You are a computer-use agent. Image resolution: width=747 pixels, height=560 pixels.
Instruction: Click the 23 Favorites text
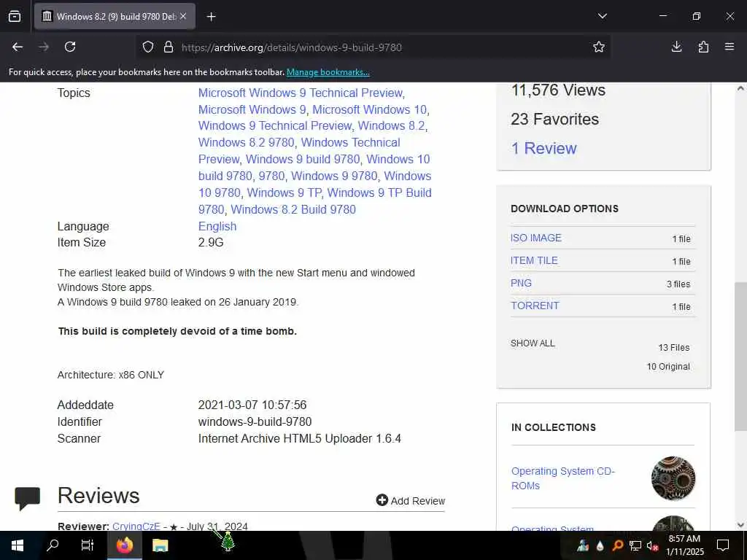(554, 119)
